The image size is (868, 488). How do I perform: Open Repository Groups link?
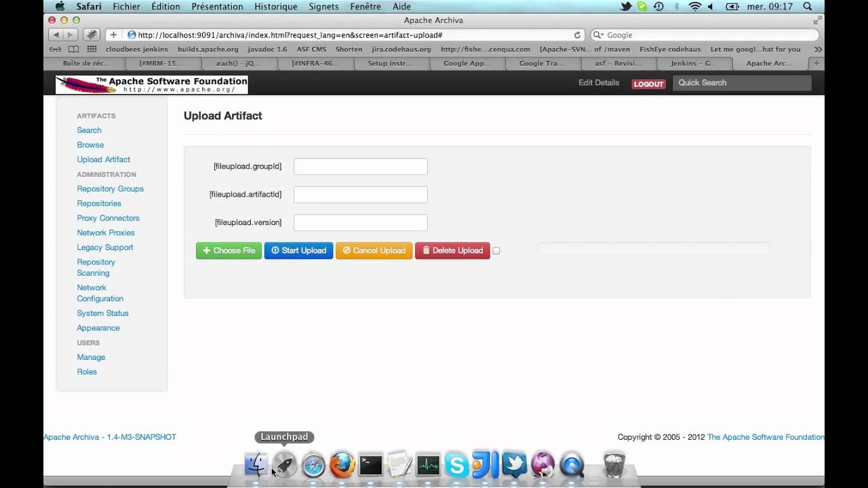coord(111,189)
